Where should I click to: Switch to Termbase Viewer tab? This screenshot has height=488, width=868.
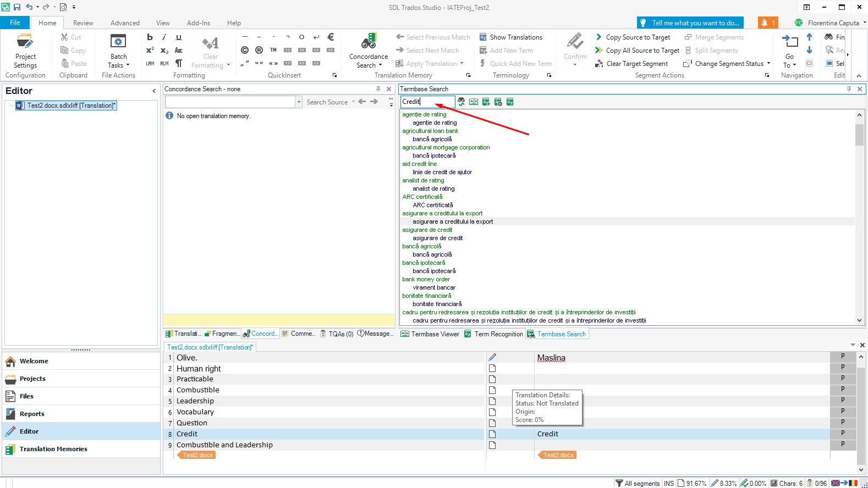tap(430, 334)
